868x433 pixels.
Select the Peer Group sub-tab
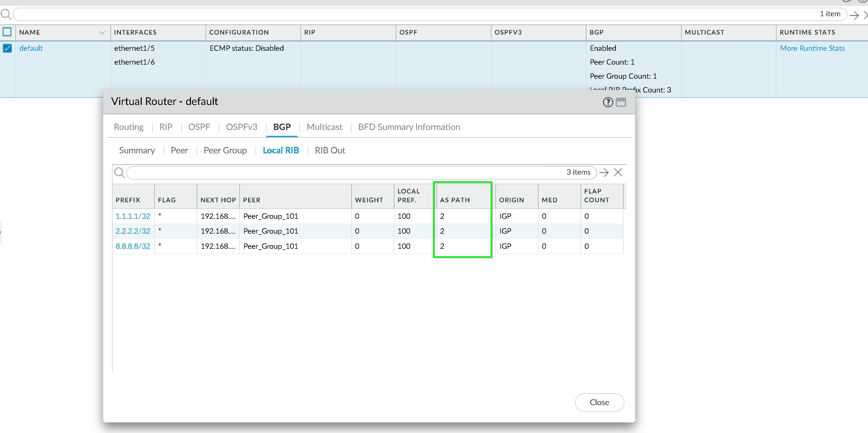[225, 150]
